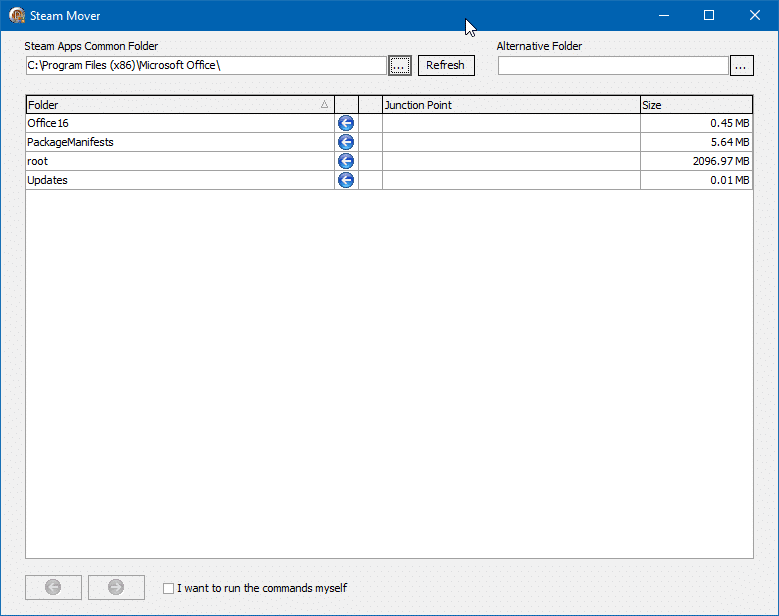Screen dimensions: 779x616
Task: Browse for the Alternative Folder
Action: click(741, 65)
